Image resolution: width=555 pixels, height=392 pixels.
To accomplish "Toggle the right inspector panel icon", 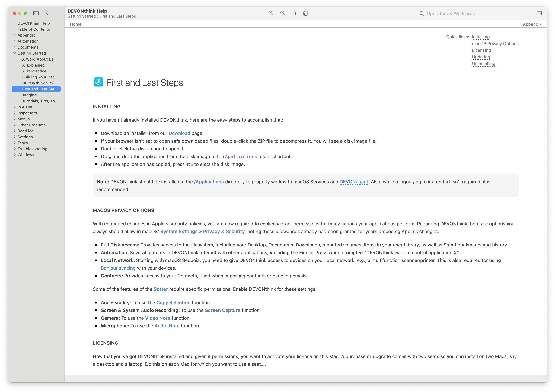I will click(x=539, y=13).
